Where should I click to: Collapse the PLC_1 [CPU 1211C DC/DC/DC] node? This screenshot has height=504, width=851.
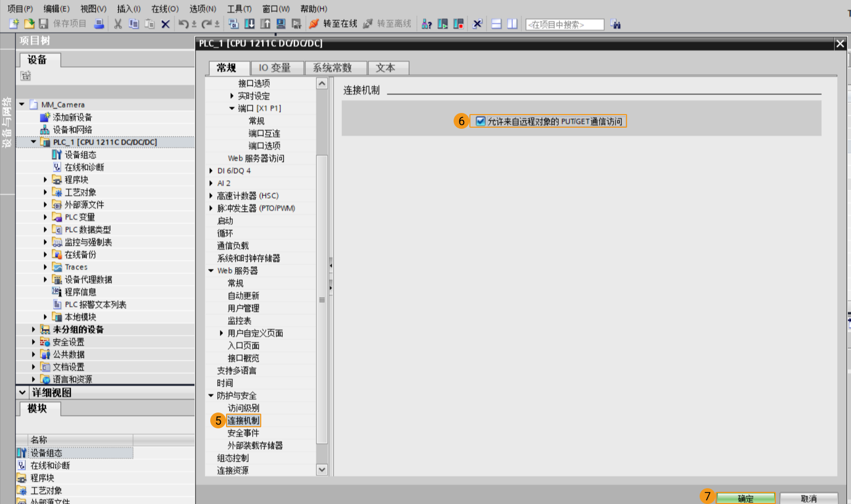click(34, 141)
